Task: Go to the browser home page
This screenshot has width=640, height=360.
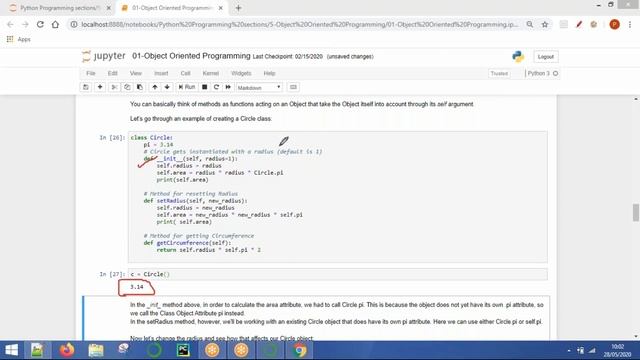Action: point(55,24)
